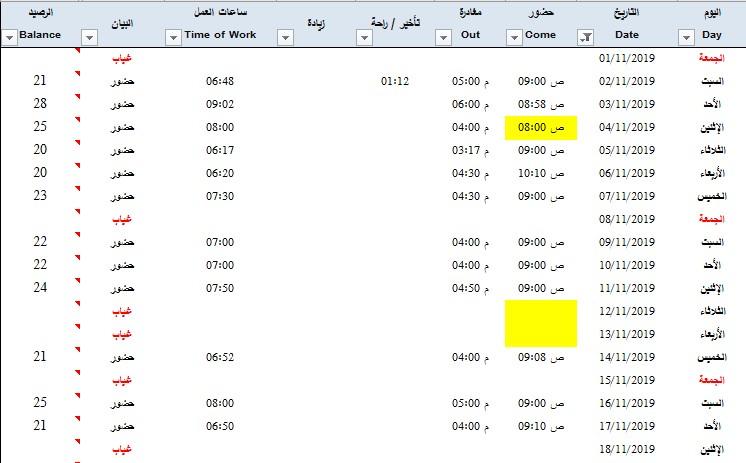746x463 pixels.
Task: Select غياب status cell for 12/11/2019
Action: (122, 312)
